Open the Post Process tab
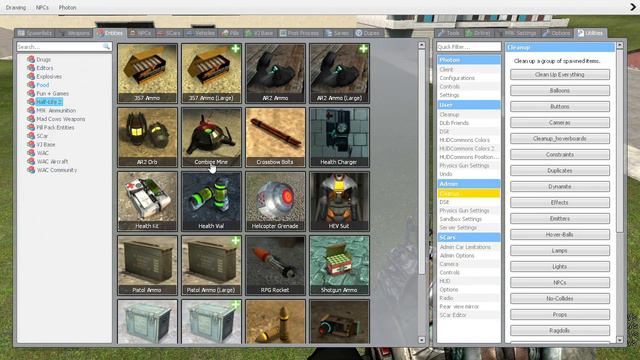Image resolution: width=640 pixels, height=360 pixels. tap(299, 33)
